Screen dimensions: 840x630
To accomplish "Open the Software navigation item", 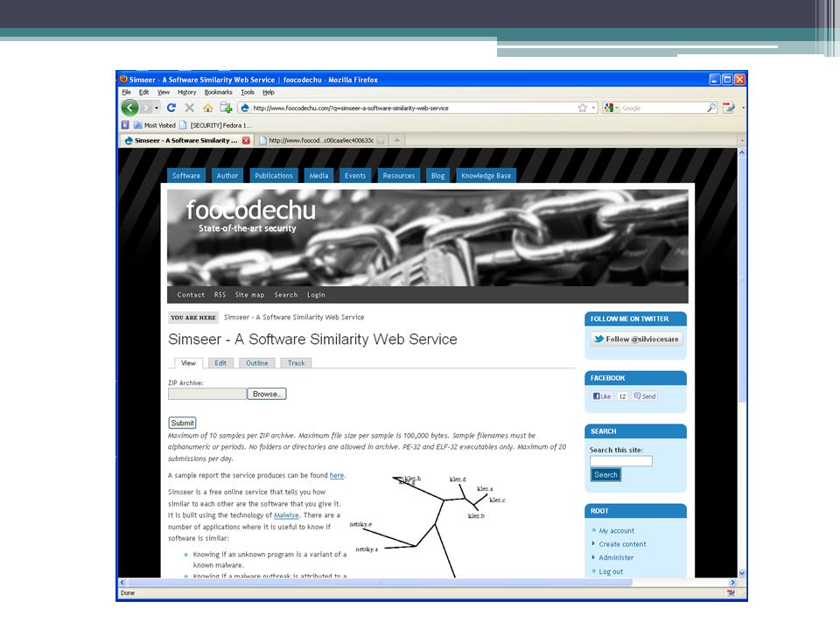I will tap(185, 176).
